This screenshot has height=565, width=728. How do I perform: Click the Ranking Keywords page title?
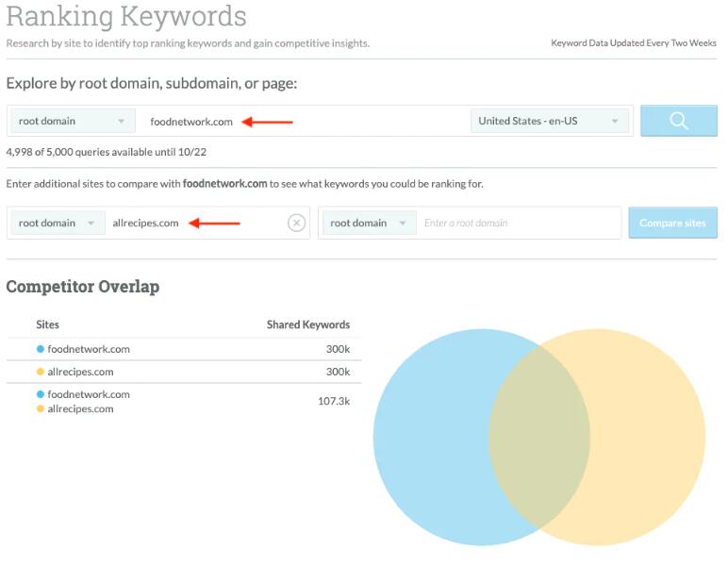coord(126,16)
